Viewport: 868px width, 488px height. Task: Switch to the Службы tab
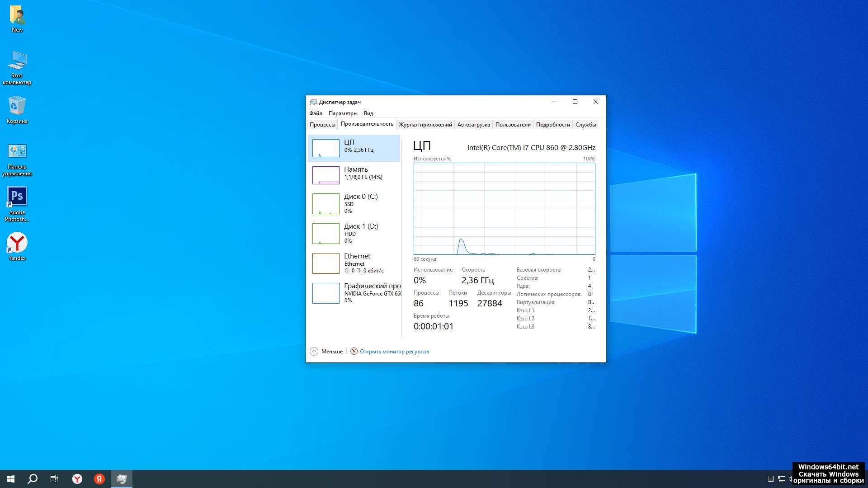(x=585, y=125)
